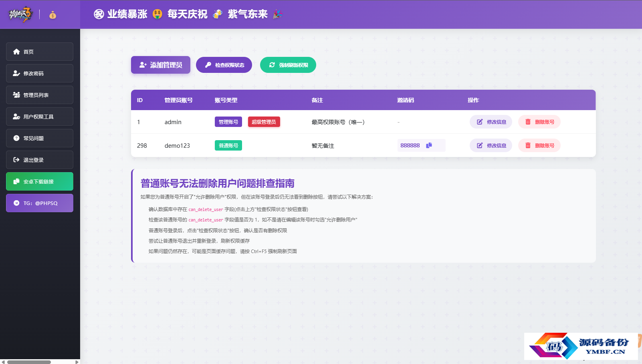Click the 最高权限账号（唯一）remark cell
Image resolution: width=642 pixels, height=364 pixels.
pos(338,122)
